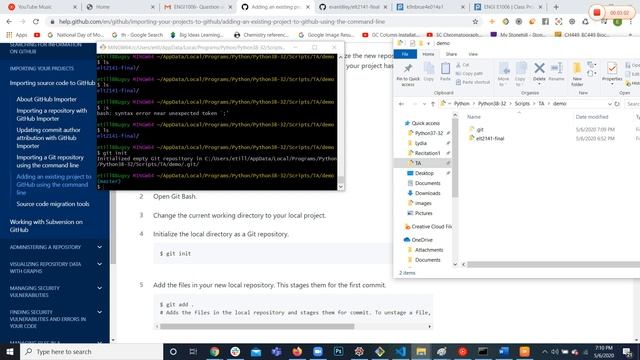Click Explorer's back navigation arrow

[401, 104]
